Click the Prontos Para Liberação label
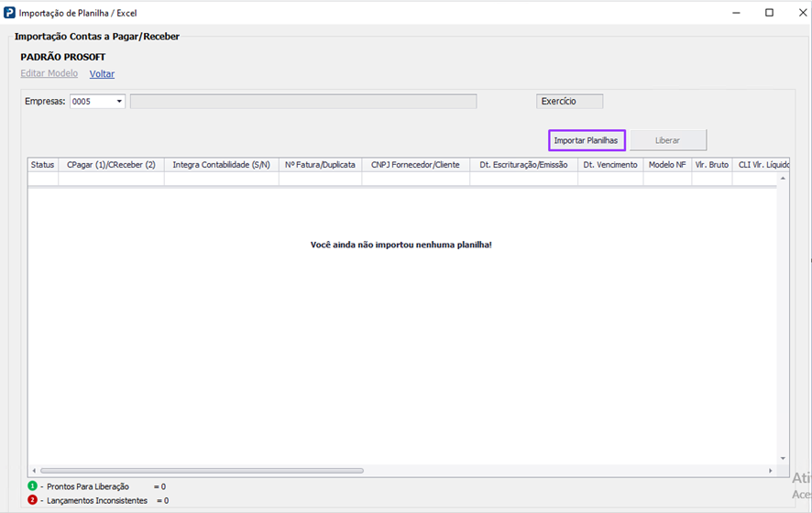This screenshot has height=513, width=812. pos(88,486)
